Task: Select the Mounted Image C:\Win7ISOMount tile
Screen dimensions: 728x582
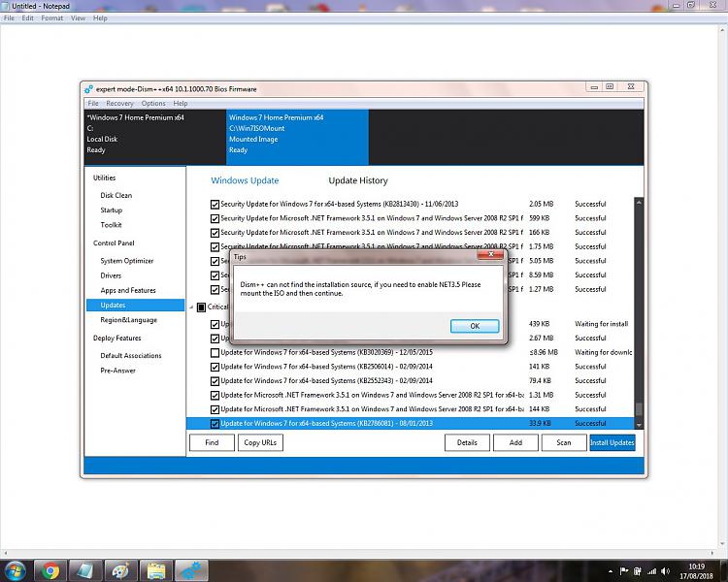Action: click(297, 137)
